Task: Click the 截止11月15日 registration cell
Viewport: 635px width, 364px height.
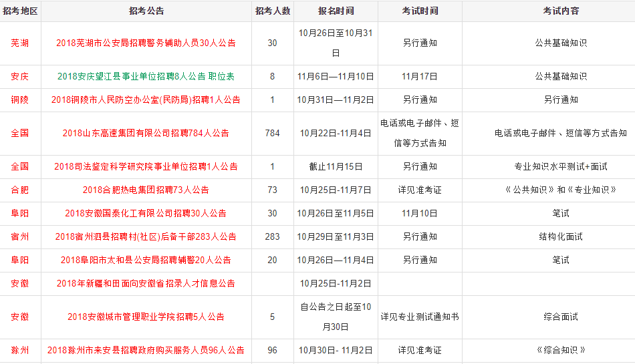Action: [336, 166]
